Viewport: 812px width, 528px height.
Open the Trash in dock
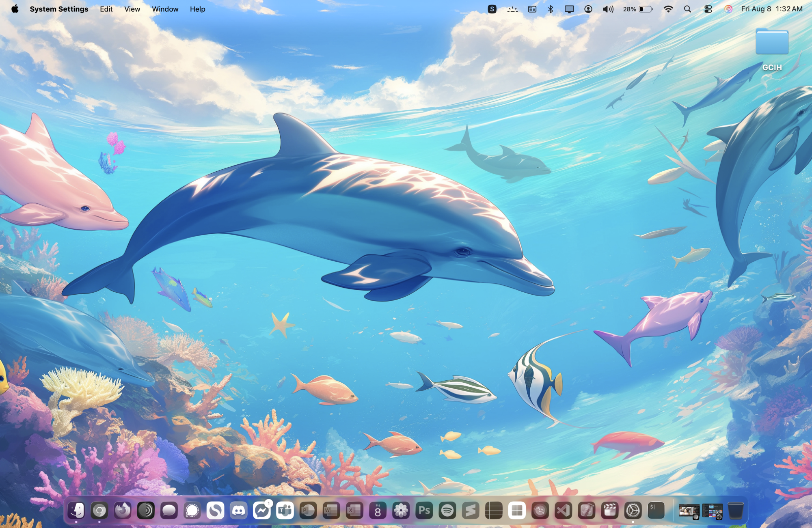(x=735, y=510)
